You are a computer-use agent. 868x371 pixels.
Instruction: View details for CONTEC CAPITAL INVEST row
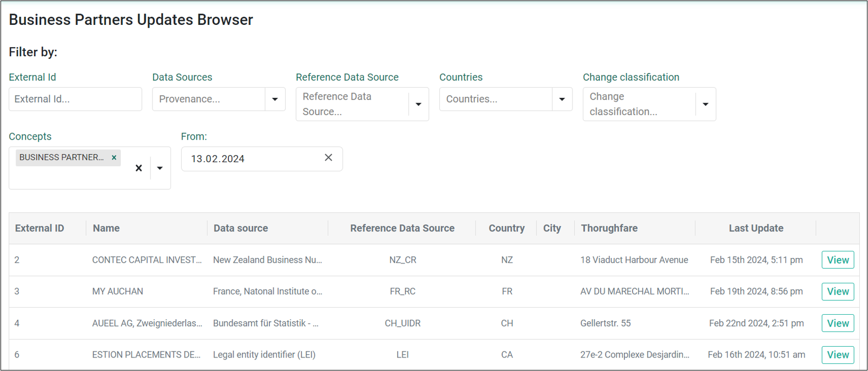tap(838, 260)
